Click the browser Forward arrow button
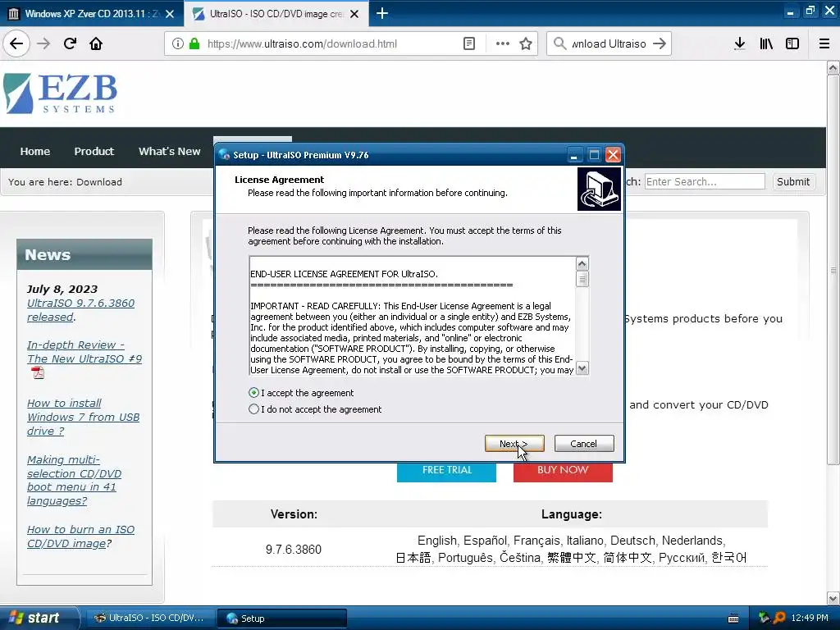The image size is (840, 630). pos(43,43)
